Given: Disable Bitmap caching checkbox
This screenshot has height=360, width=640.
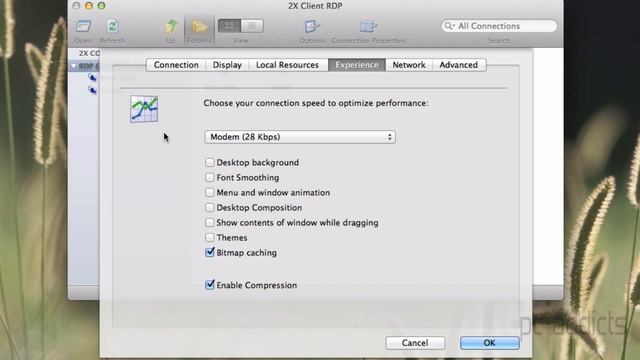Looking at the screenshot, I should (x=210, y=252).
